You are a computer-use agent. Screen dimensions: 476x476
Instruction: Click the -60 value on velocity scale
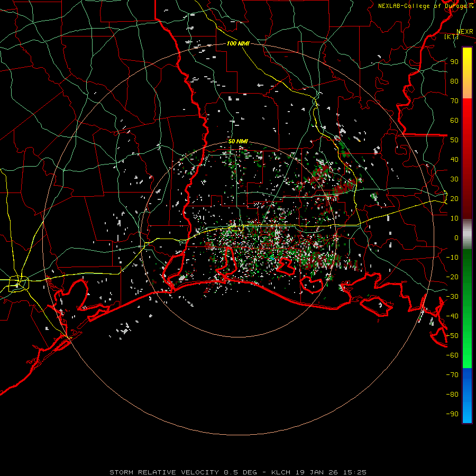tap(452, 355)
